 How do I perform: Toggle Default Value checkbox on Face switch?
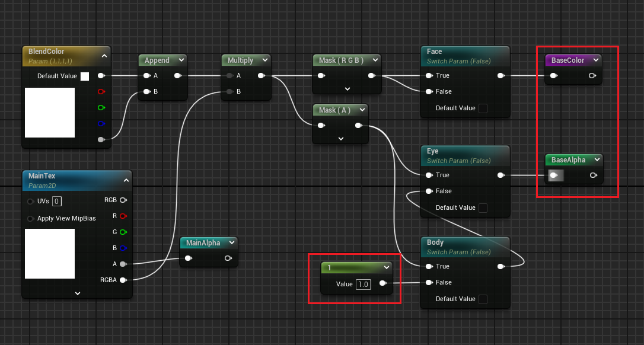(x=483, y=108)
